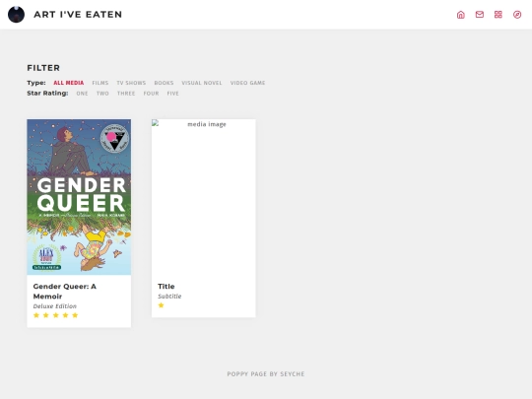
Task: Click the Type: filter label
Action: pyautogui.click(x=36, y=83)
